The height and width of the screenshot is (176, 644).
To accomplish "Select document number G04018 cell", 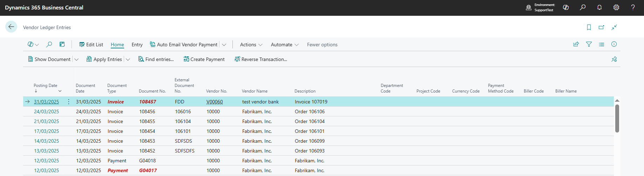I will pos(148,161).
